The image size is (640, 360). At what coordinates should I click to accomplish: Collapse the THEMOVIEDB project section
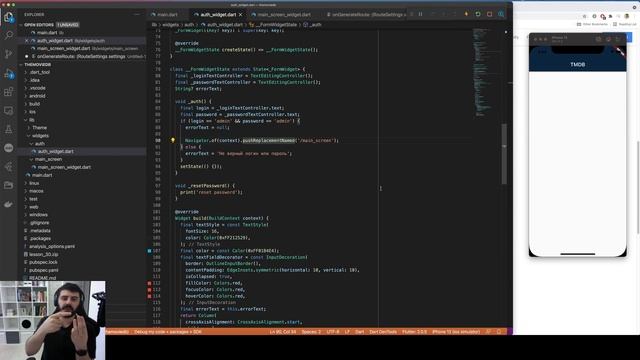click(37, 64)
